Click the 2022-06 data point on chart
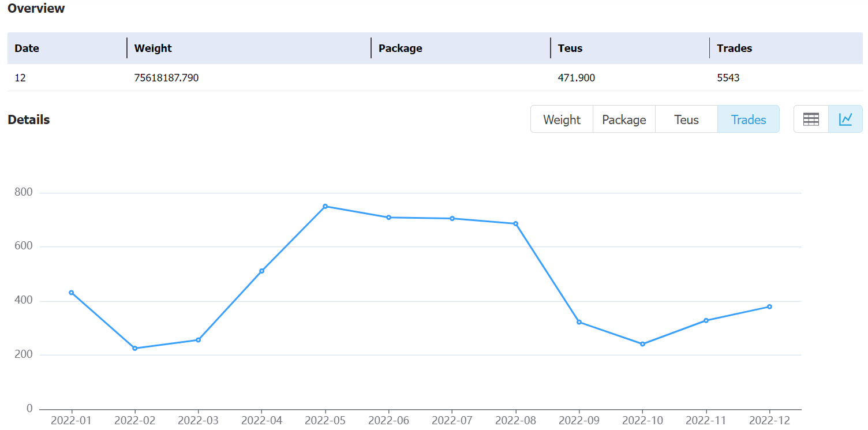868x430 pixels. (388, 217)
